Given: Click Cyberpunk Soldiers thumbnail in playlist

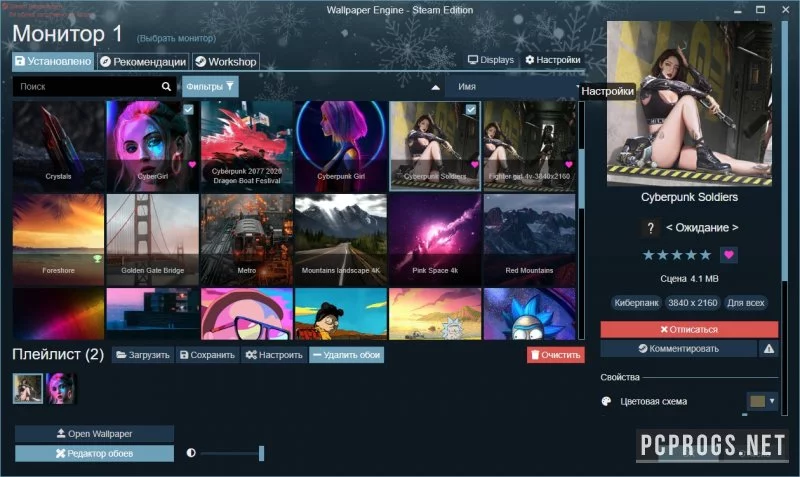Looking at the screenshot, I should 28,388.
